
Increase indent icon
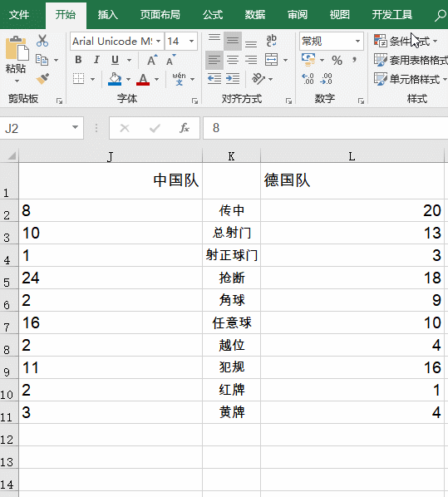[x=233, y=79]
